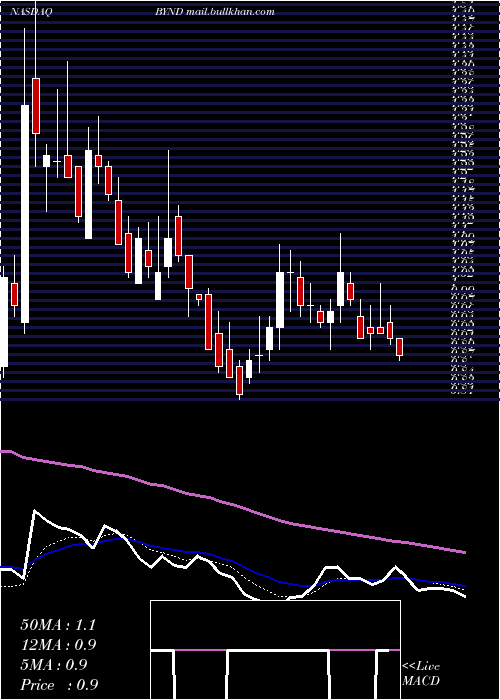Click the NASDAQ exchange label

tap(31, 12)
